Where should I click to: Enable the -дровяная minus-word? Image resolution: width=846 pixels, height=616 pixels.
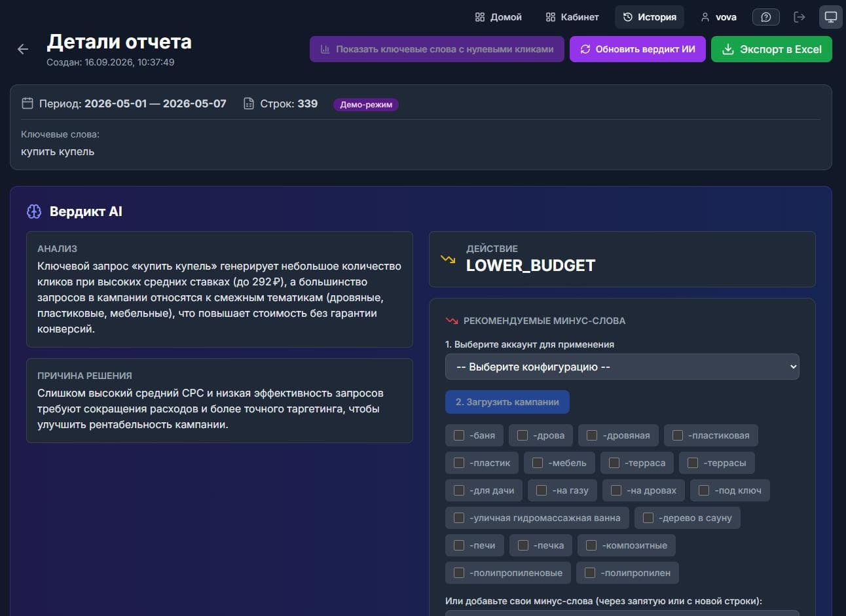(592, 435)
